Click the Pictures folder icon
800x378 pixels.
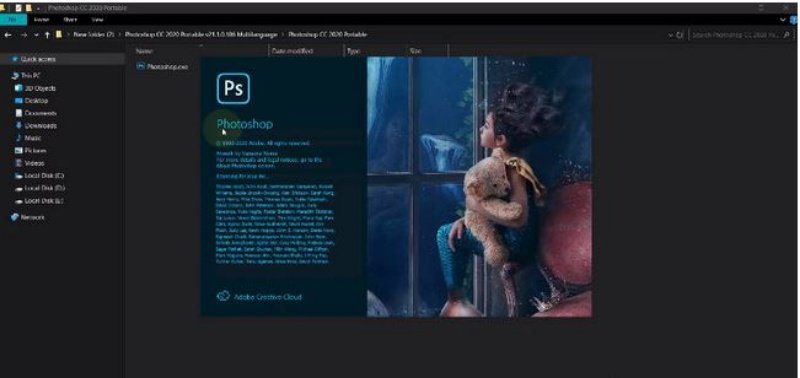(x=19, y=150)
